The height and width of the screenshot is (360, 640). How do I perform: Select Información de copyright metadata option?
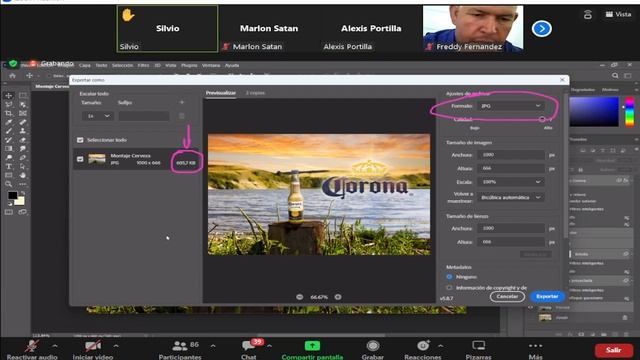coord(449,287)
